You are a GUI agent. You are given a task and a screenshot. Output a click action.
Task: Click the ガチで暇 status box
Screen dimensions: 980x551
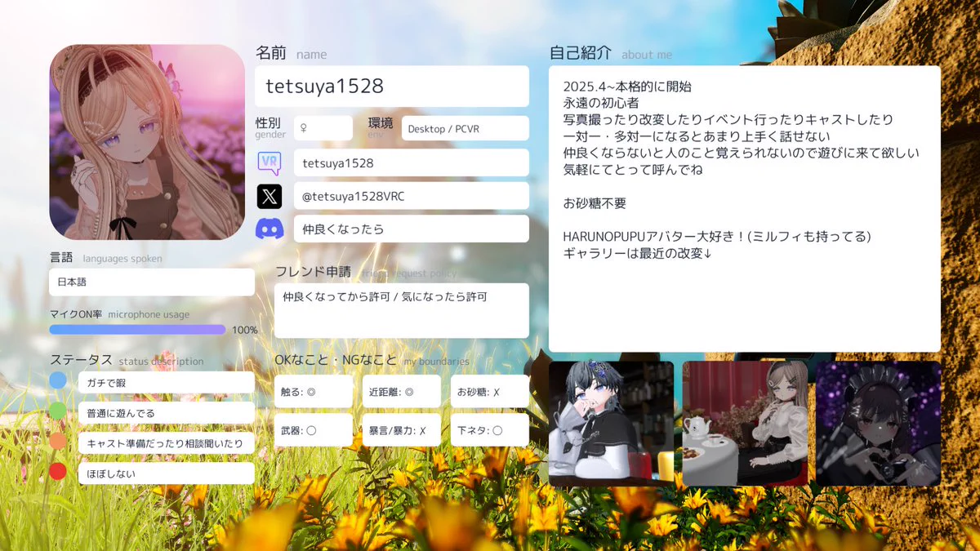pyautogui.click(x=167, y=382)
